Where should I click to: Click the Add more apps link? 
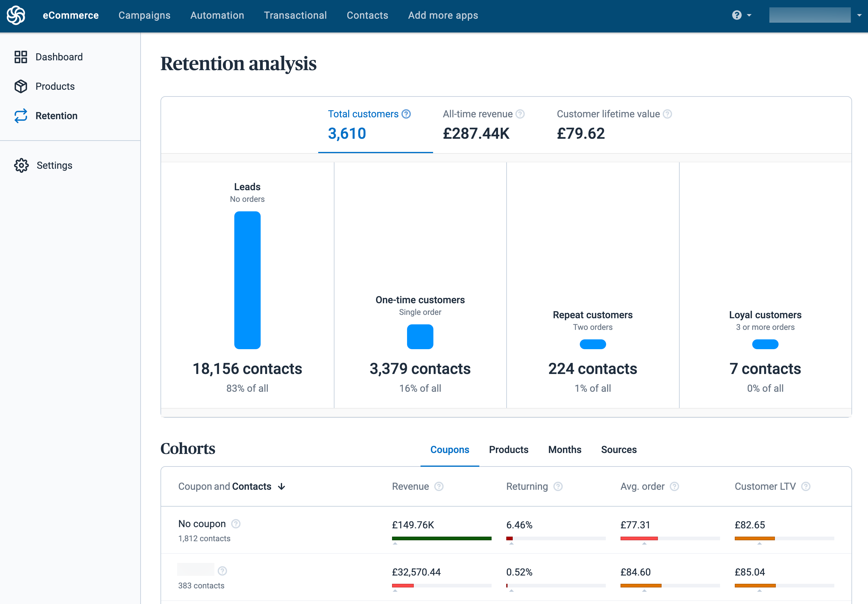pos(443,15)
